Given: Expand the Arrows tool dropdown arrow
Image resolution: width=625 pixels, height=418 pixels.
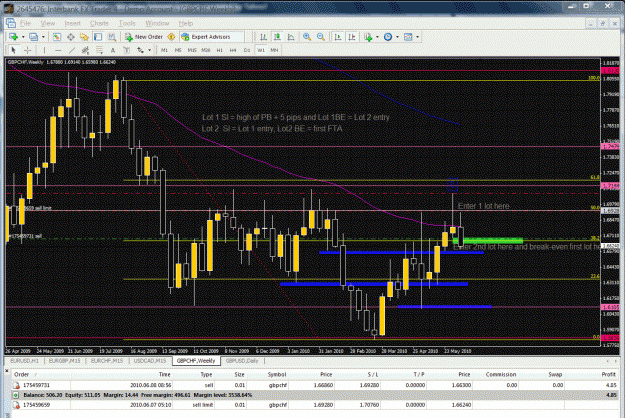Looking at the screenshot, I should [x=149, y=50].
